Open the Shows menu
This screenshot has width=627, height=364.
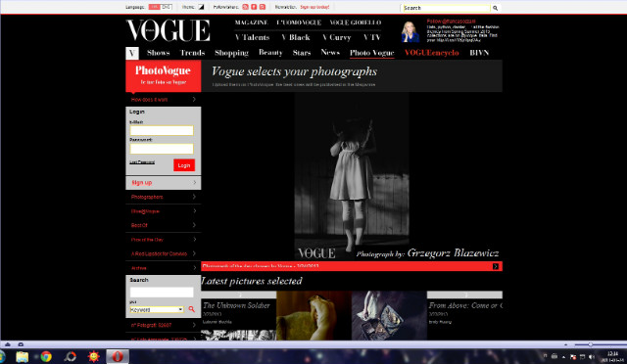click(x=159, y=53)
